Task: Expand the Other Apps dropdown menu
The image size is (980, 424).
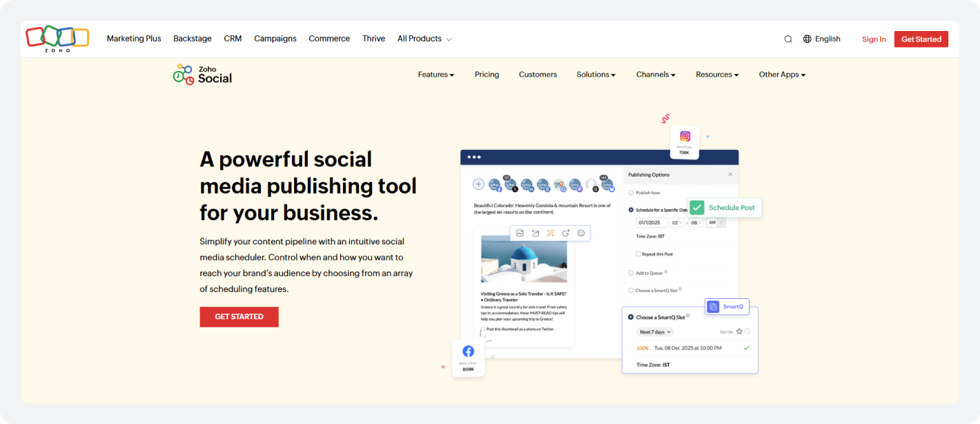Action: click(783, 75)
